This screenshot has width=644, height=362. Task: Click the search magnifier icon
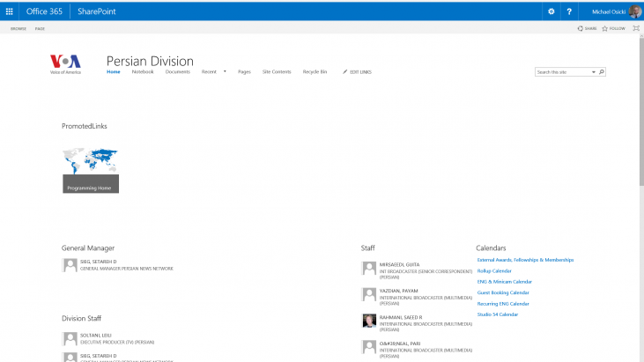coord(602,72)
